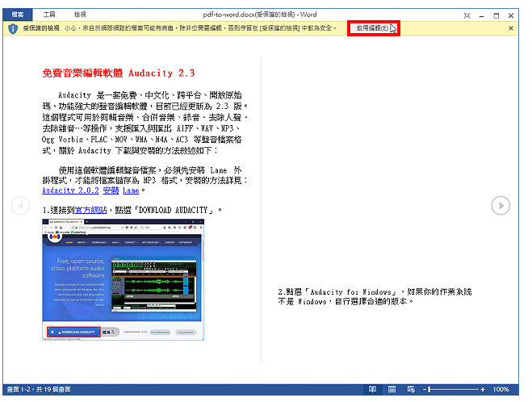The image size is (532, 402).
Task: Maximize the Word window
Action: pyautogui.click(x=496, y=15)
